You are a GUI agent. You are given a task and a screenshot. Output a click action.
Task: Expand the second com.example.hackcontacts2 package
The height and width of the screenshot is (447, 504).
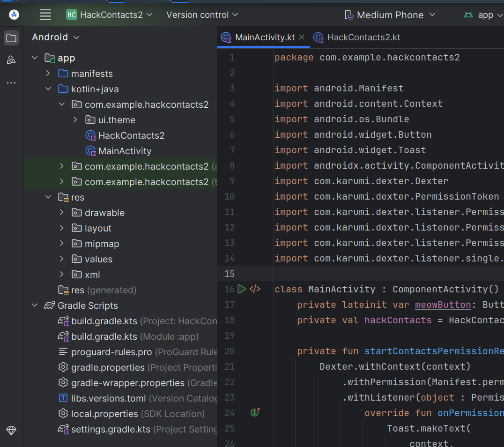tap(62, 166)
